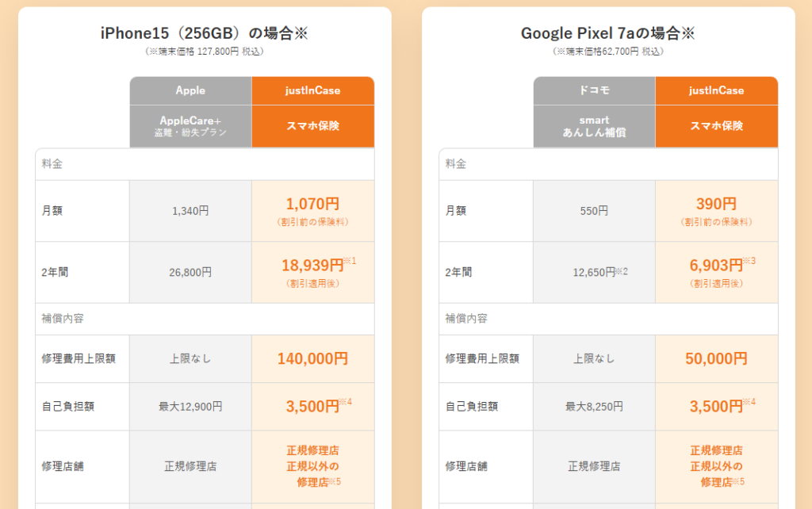Click the ドコモ column header
Screen dimensions: 812x509
point(594,90)
